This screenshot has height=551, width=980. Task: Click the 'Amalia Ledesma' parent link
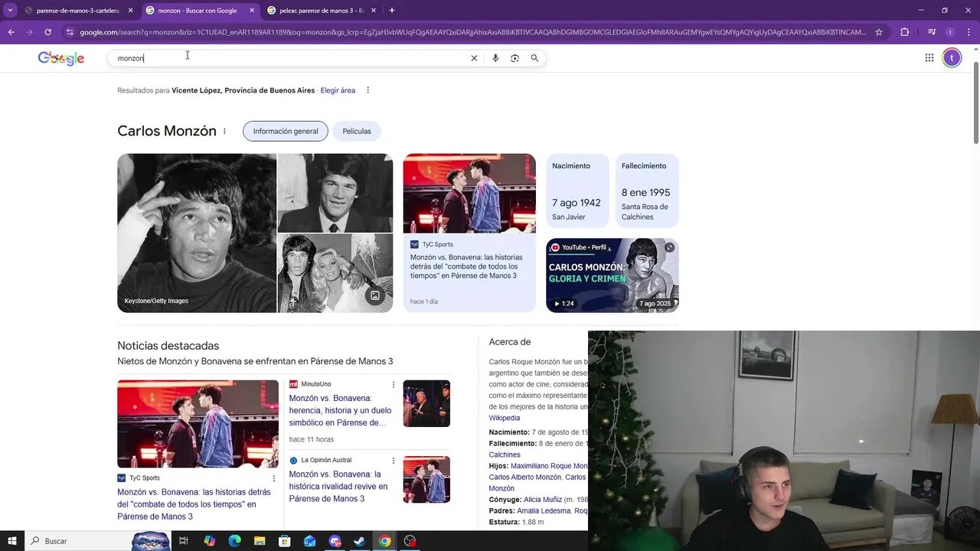coord(544,510)
